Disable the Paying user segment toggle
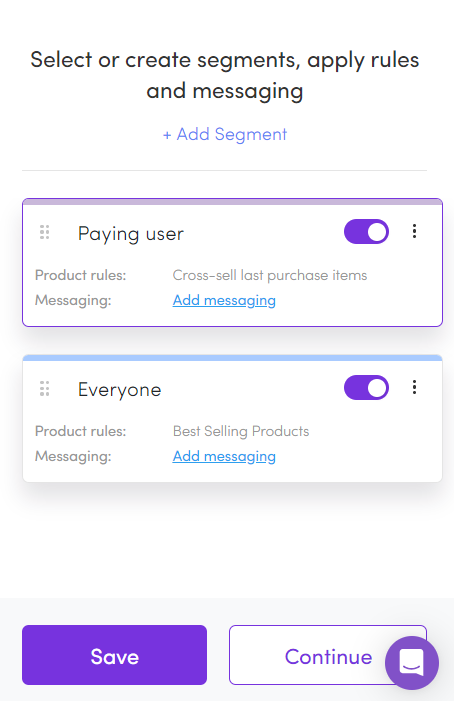Screen dimensions: 454x701 click(366, 232)
